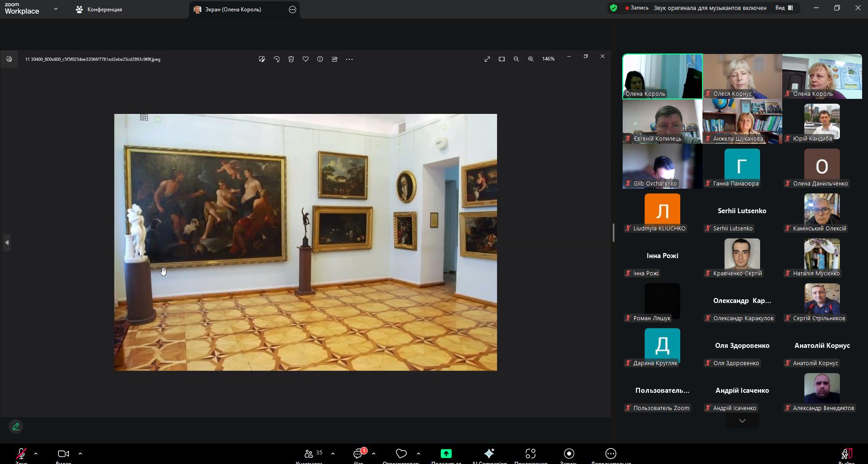Open the chat with unread badge
868x464 pixels.
click(x=358, y=454)
